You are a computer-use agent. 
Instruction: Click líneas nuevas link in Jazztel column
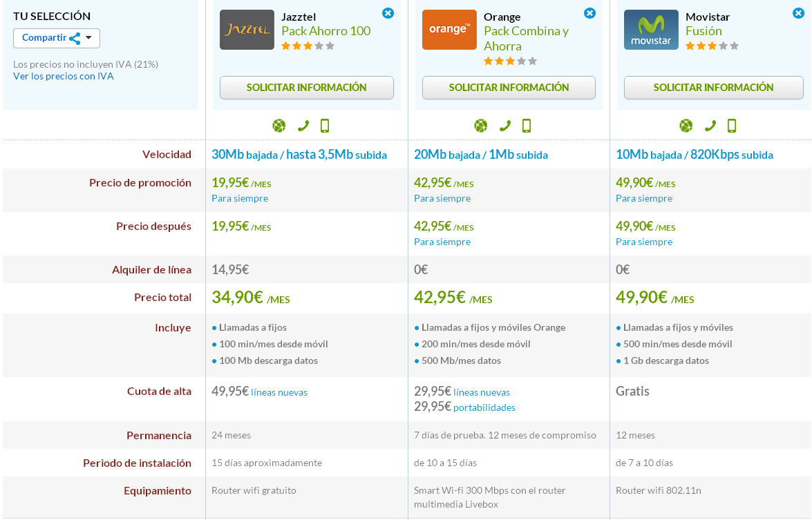coord(279,392)
